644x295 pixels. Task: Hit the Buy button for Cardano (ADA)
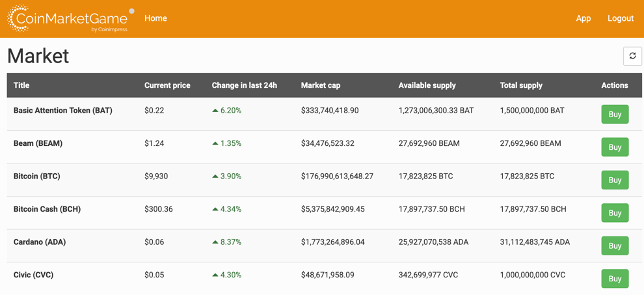tap(614, 246)
